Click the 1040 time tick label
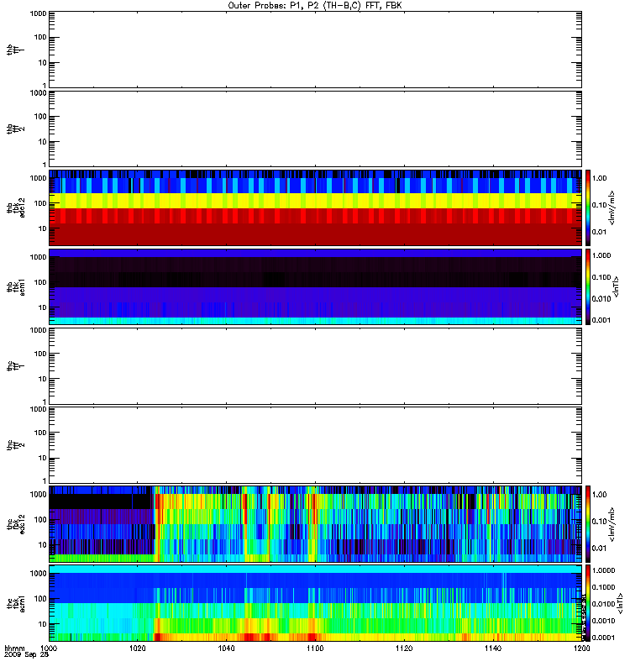Image resolution: width=630 pixels, height=672 pixels. pyautogui.click(x=226, y=649)
